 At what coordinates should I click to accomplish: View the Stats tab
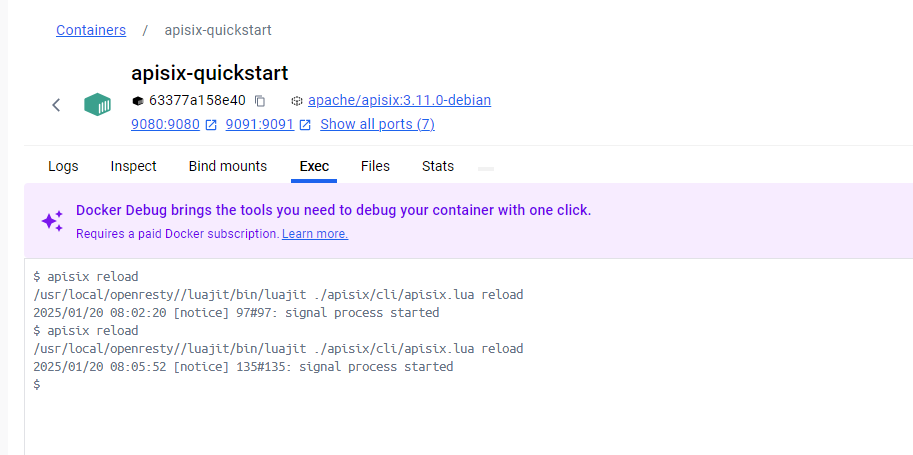click(438, 166)
